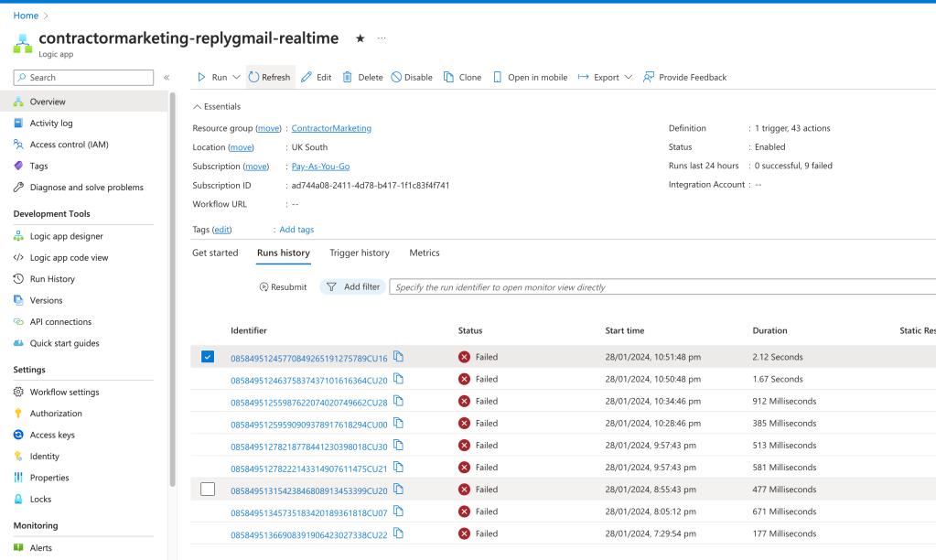Run the logic app

tap(212, 77)
